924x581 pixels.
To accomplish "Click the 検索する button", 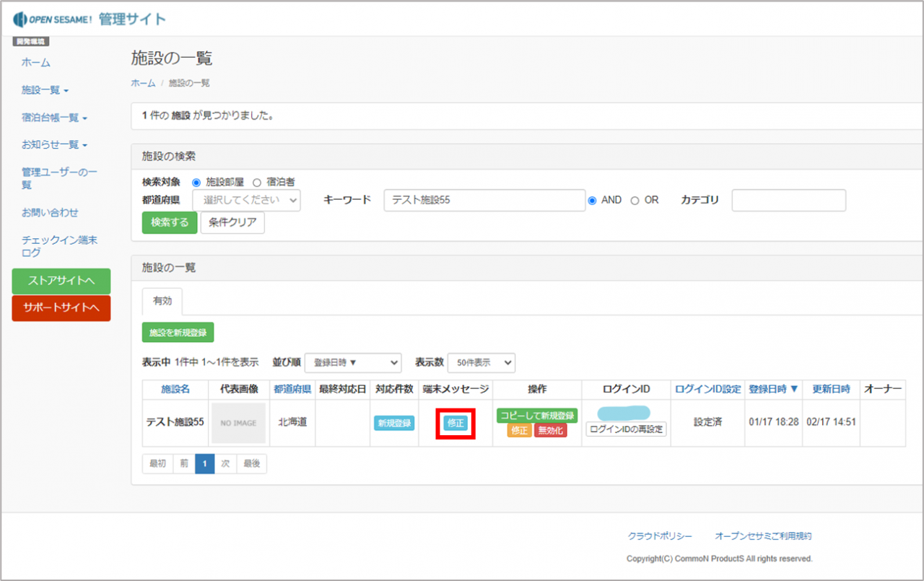I will click(x=170, y=222).
